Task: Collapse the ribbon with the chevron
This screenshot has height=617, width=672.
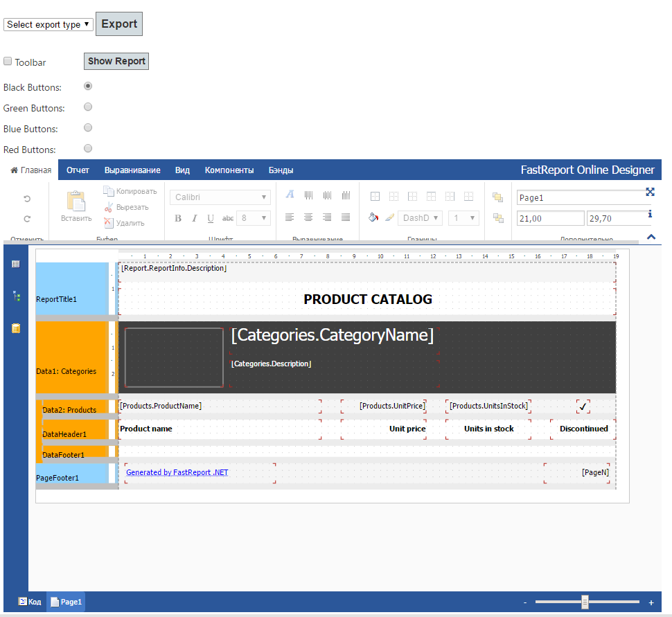Action: tap(651, 237)
